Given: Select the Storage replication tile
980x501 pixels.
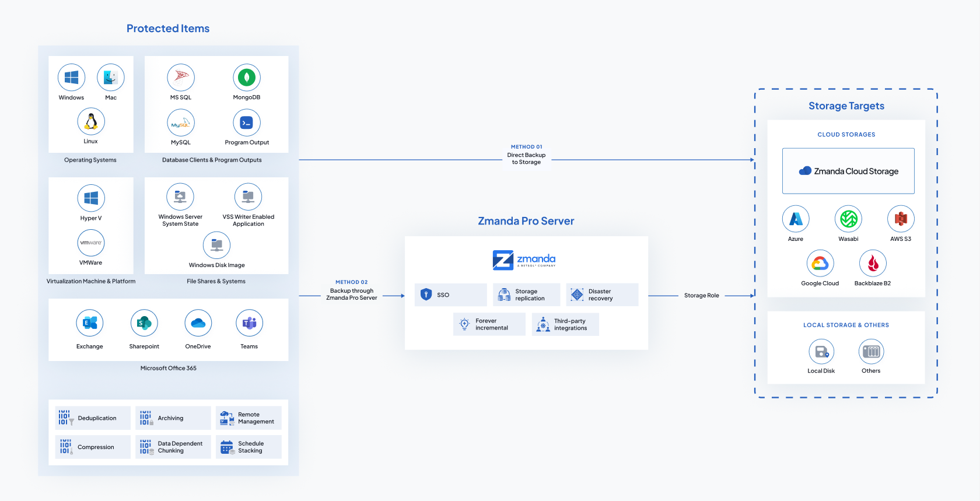Looking at the screenshot, I should tap(527, 295).
